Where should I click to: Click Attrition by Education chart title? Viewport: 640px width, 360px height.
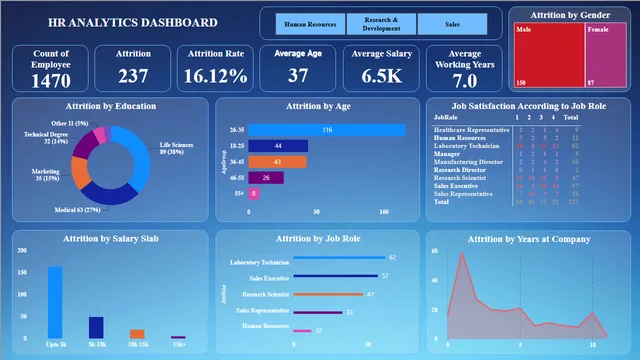(111, 106)
